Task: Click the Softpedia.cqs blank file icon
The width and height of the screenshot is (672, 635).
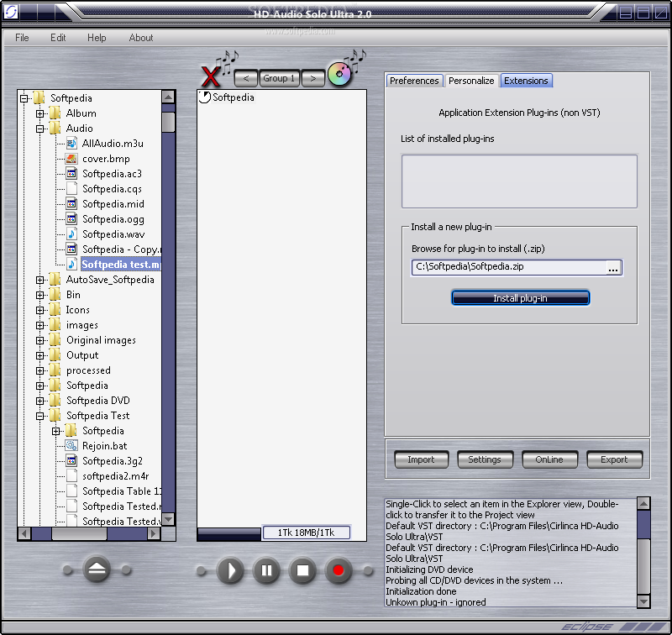Action: [71, 188]
